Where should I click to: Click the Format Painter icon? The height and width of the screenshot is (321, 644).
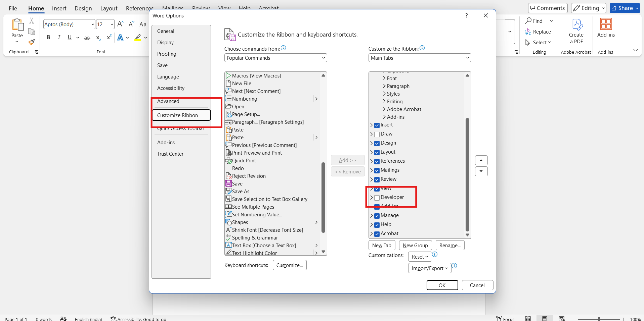coord(32,42)
